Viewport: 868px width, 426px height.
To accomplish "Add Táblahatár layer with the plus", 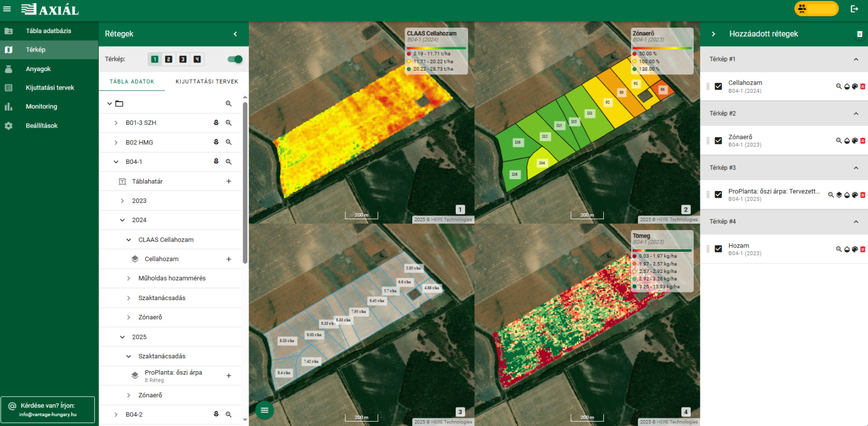I will [x=228, y=181].
